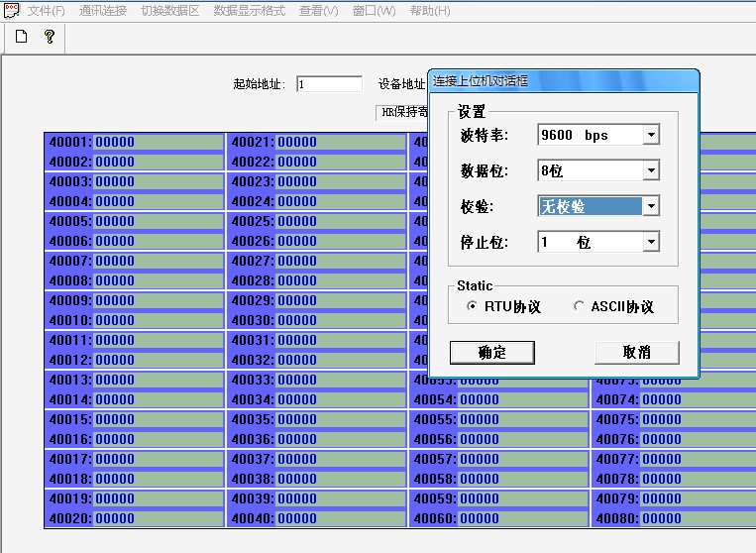Select the ASCII协议 radio button
Image resolution: width=756 pixels, height=553 pixels.
[580, 307]
